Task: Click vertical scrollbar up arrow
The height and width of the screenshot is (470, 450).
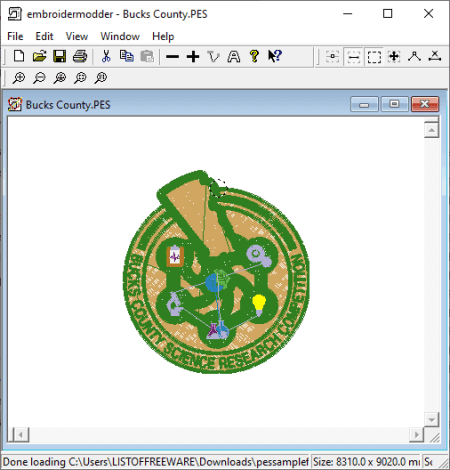Action: coord(431,130)
